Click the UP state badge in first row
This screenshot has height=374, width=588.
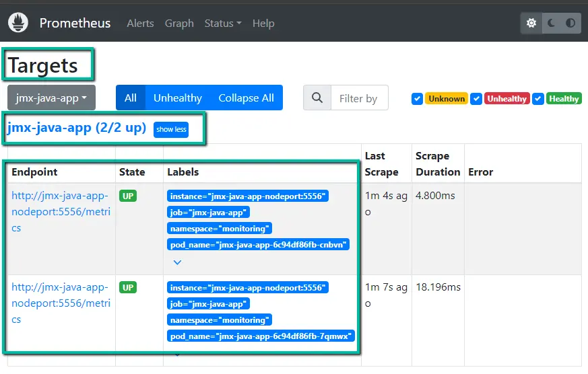pos(127,196)
